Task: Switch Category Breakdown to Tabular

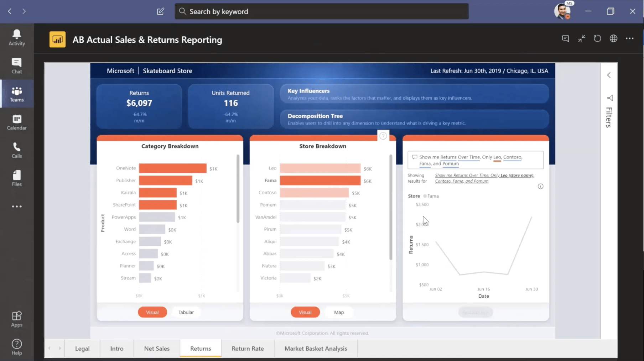Action: click(186, 312)
